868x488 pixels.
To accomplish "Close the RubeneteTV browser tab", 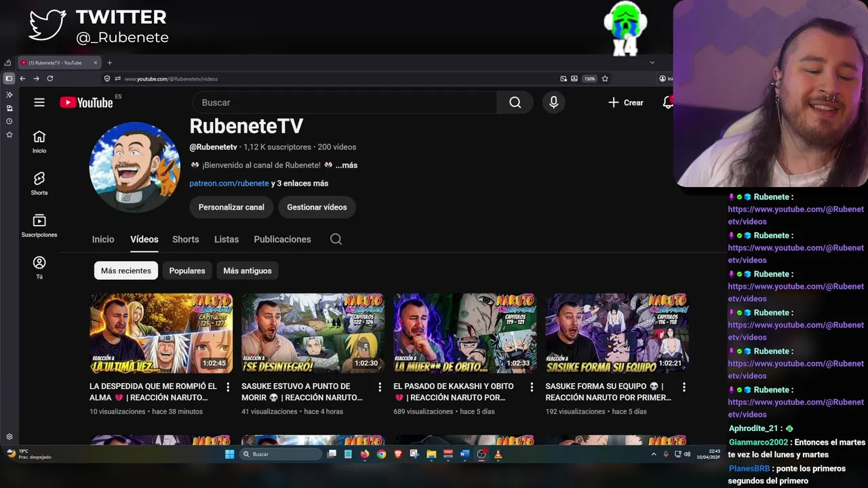I will pyautogui.click(x=96, y=63).
